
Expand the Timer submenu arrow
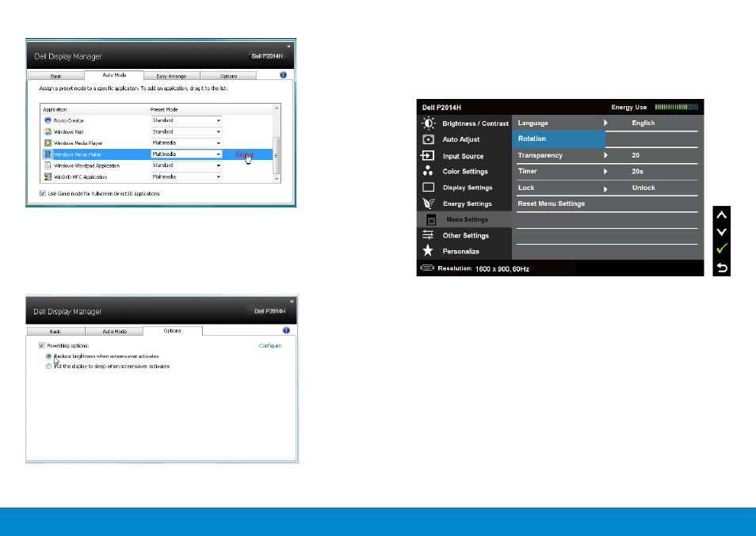click(605, 172)
